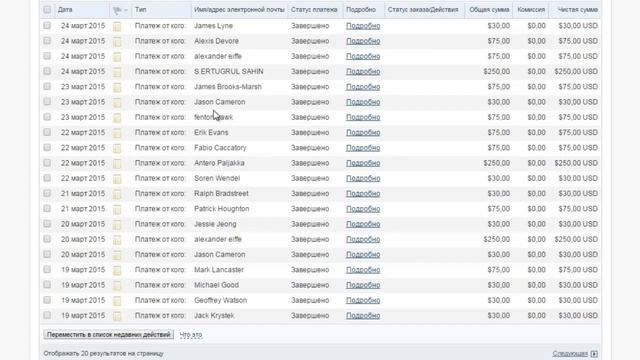Click note icon beside James Brooks-Marsh payment
The image size is (640, 360).
point(117,87)
